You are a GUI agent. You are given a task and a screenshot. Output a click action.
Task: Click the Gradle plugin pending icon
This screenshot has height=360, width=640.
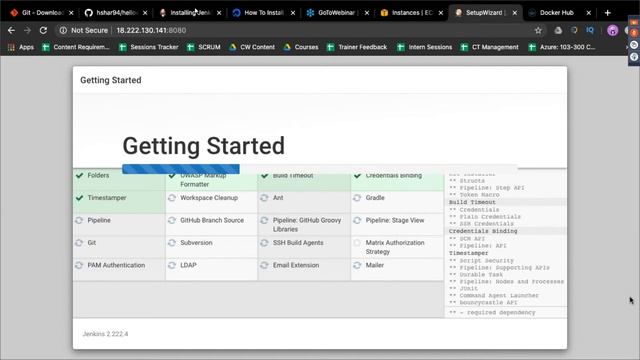(x=357, y=198)
